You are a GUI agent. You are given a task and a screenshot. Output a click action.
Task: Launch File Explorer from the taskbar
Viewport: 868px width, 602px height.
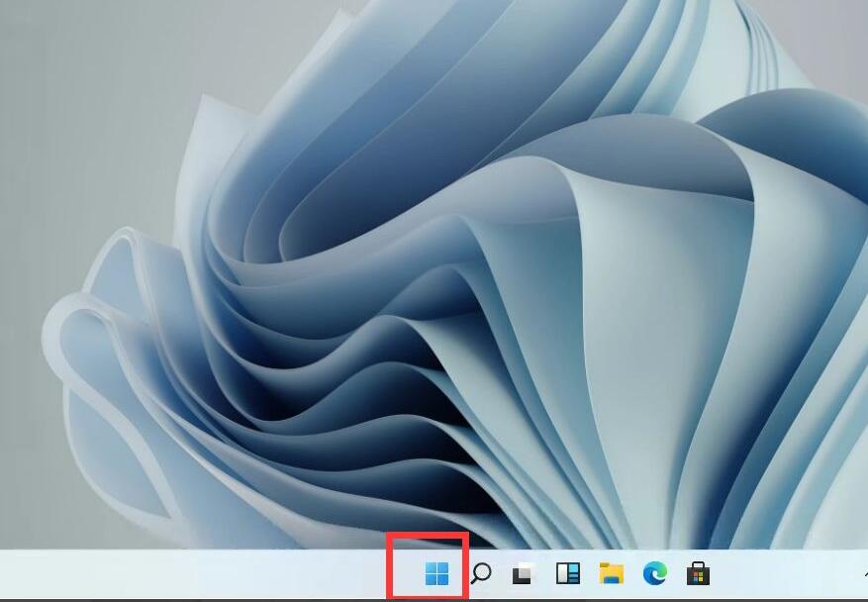point(611,573)
